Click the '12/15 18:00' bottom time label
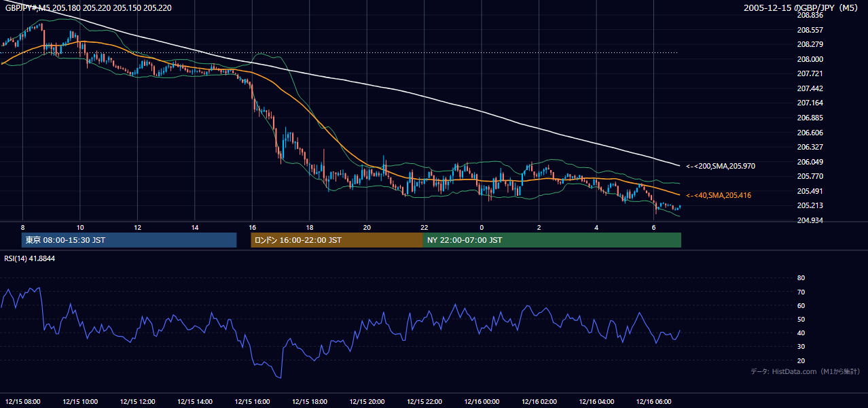The width and height of the screenshot is (868, 408). [x=309, y=401]
